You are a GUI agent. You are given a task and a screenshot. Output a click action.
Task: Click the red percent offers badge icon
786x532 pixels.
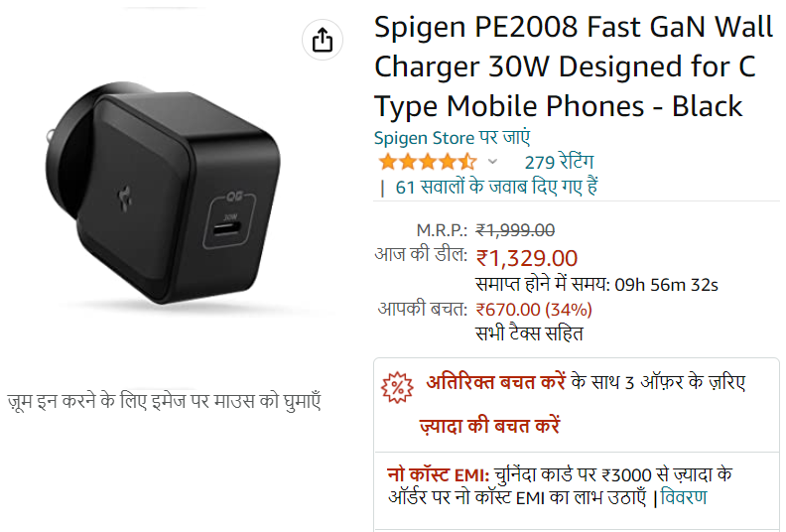coord(397,387)
